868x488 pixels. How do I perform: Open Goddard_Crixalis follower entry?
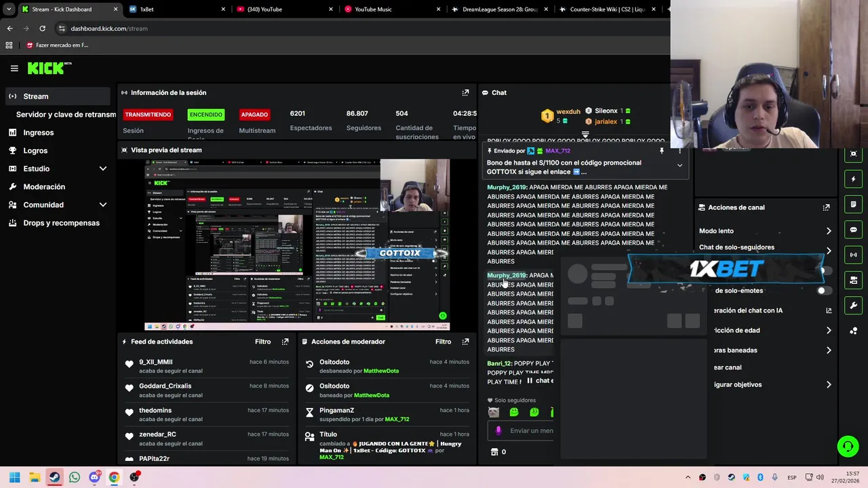(205, 390)
